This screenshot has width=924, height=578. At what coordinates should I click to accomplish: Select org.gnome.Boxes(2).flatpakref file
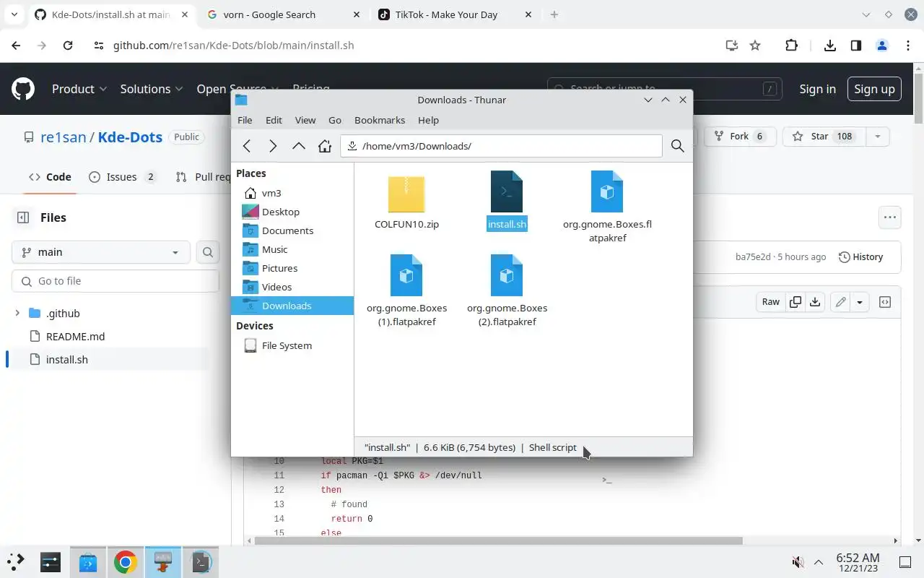click(507, 290)
